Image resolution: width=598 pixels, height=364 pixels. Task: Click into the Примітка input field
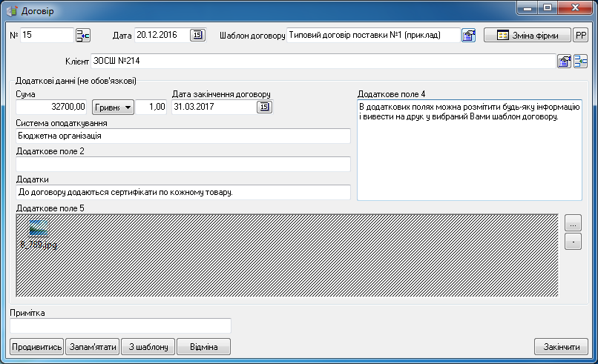pyautogui.click(x=120, y=325)
